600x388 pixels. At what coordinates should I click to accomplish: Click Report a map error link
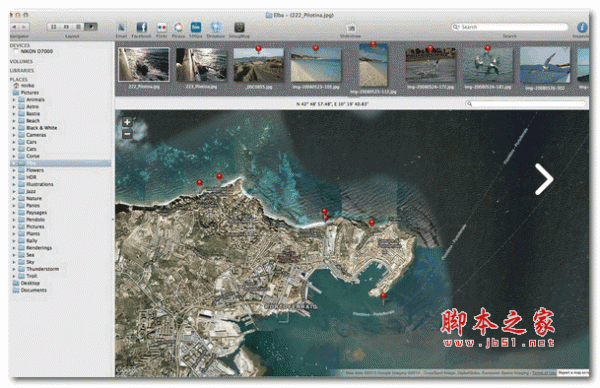coord(572,372)
